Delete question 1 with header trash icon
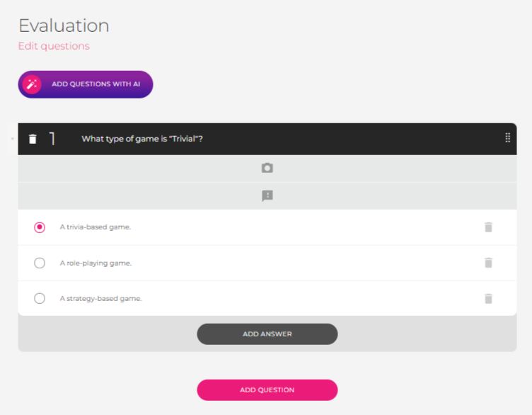This screenshot has height=415, width=532. pos(33,139)
